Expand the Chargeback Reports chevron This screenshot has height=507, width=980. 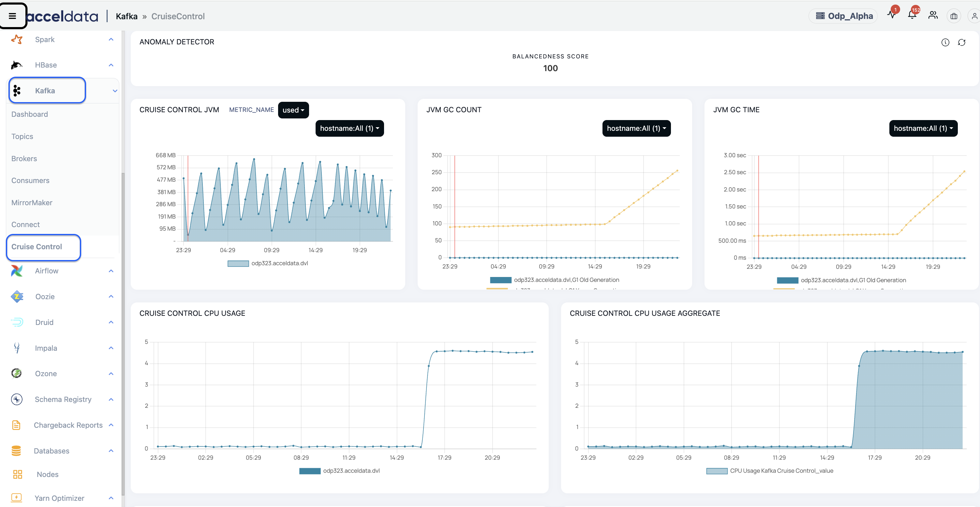[x=111, y=425]
